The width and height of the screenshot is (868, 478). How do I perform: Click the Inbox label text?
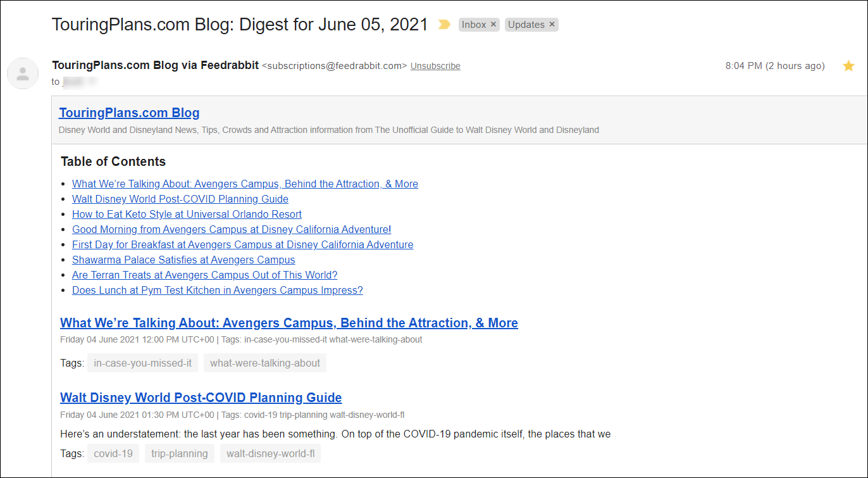coord(474,25)
